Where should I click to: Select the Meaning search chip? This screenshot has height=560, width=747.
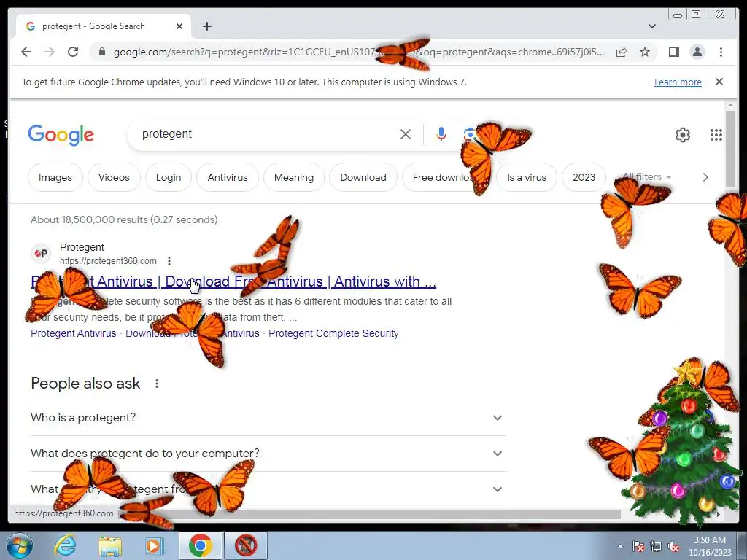click(293, 177)
